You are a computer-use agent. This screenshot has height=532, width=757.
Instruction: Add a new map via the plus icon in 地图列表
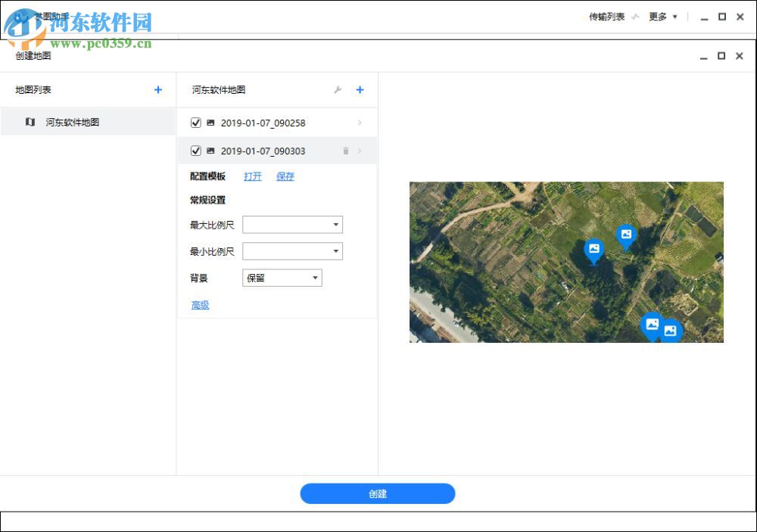click(x=157, y=89)
